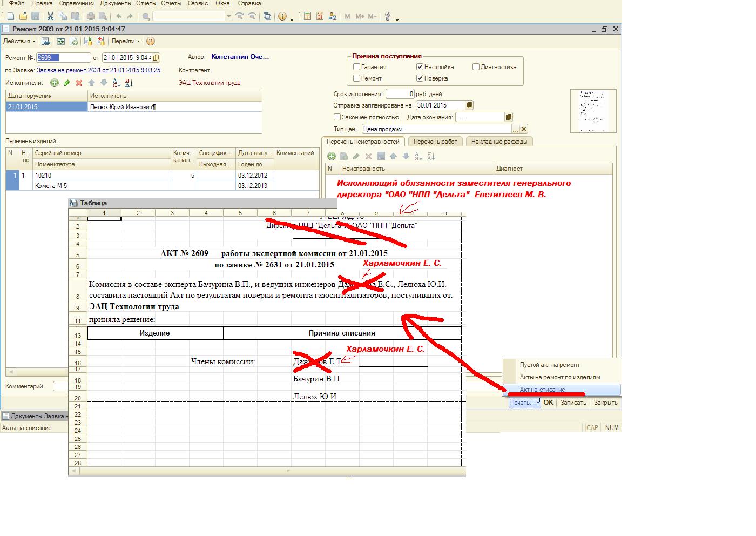
Task: Enable the Гарантия checkbox
Action: point(356,67)
